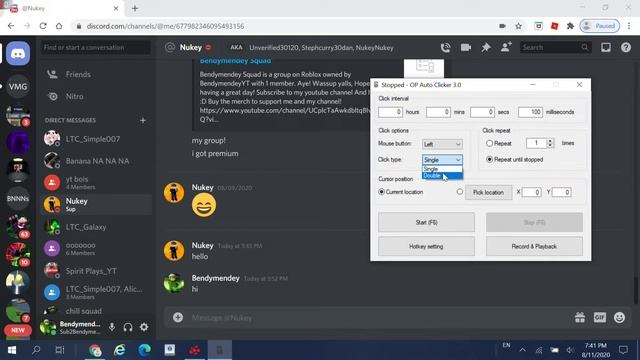Open Record & Playback
Image resolution: width=640 pixels, height=360 pixels.
(x=534, y=247)
